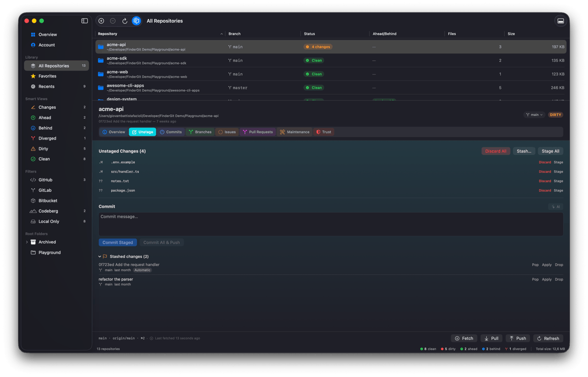Collapse the Stashed changes section

(x=99, y=256)
